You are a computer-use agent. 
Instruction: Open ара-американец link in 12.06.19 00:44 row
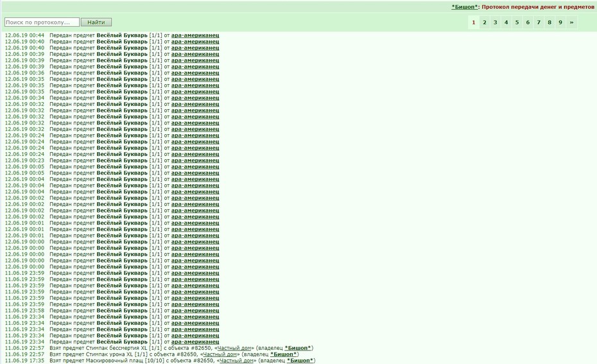(195, 35)
